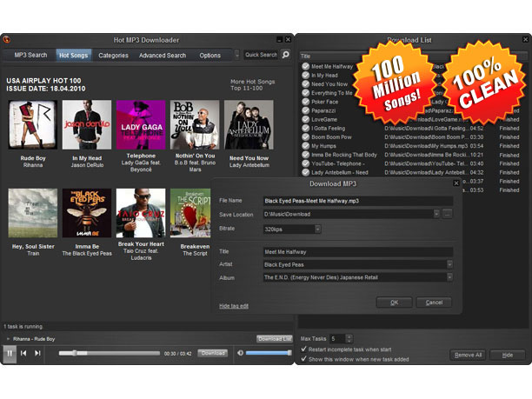
Task: Click Remove All in Download List
Action: [x=468, y=355]
